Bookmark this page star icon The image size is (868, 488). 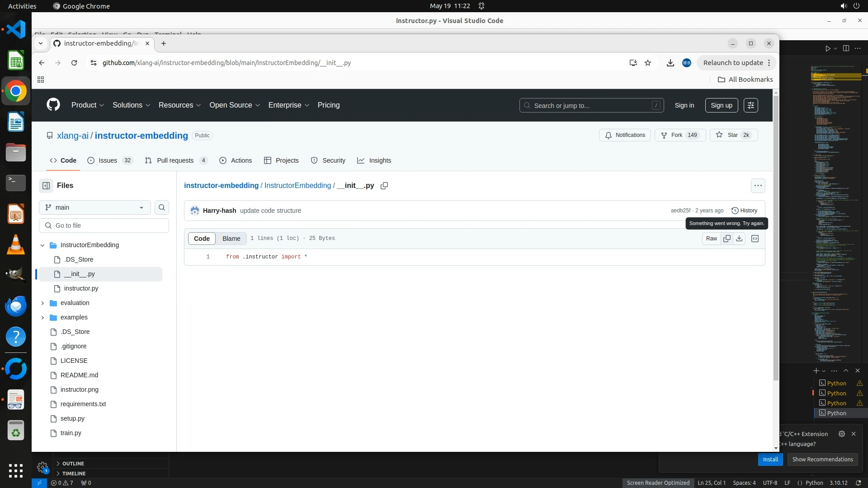click(x=648, y=63)
